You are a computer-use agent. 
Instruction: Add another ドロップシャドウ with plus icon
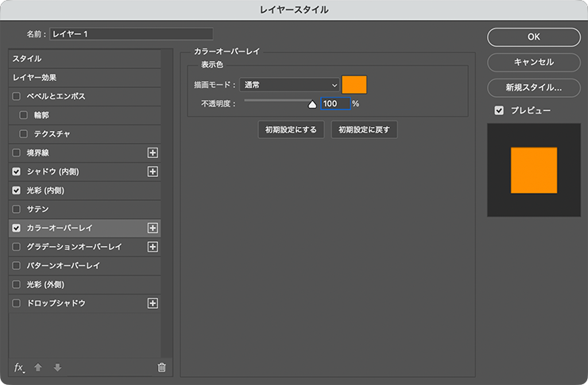(153, 303)
